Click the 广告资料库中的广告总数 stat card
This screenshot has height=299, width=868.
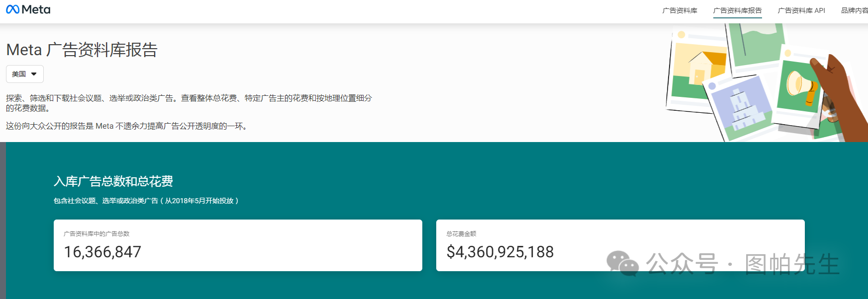point(238,245)
